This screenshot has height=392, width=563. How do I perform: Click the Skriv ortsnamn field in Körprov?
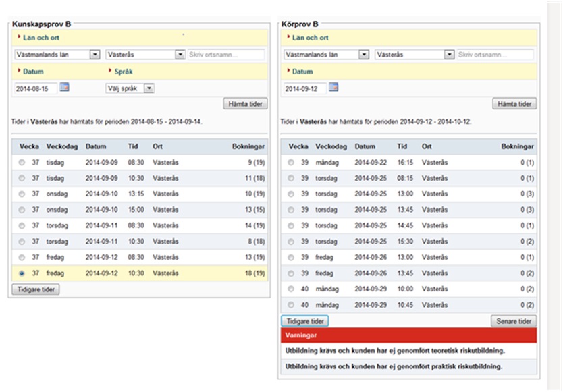[495, 55]
